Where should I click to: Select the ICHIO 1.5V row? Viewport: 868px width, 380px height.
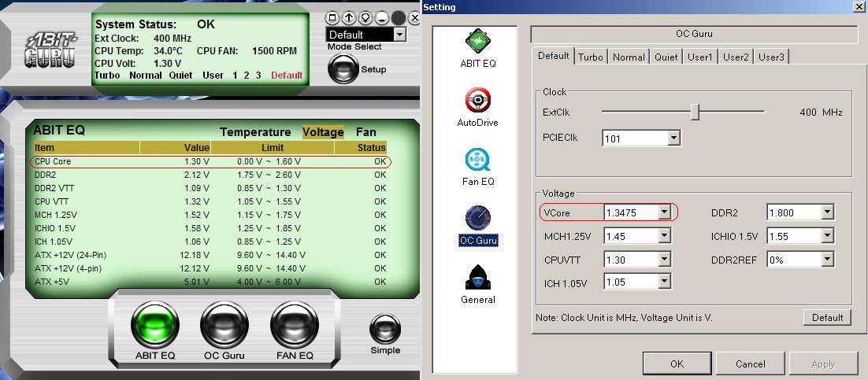pyautogui.click(x=210, y=228)
